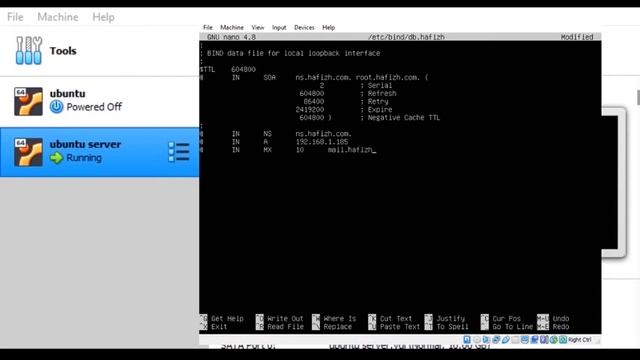Open the View menu in the VM window
The image size is (640, 360).
(x=258, y=27)
